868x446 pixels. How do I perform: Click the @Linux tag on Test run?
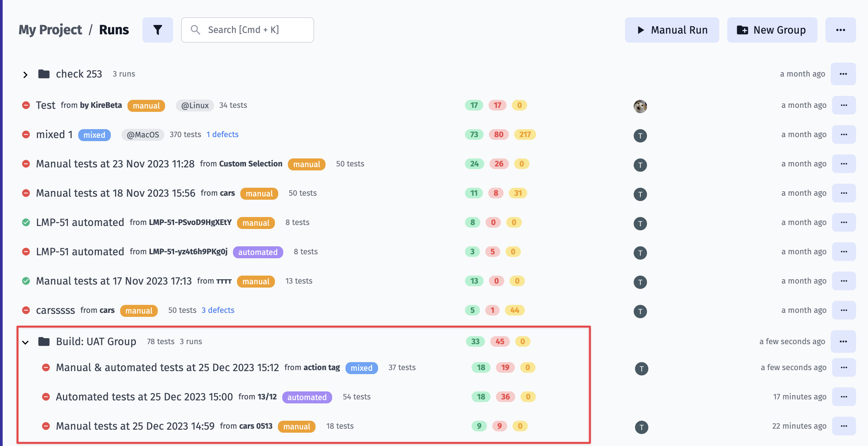pyautogui.click(x=195, y=106)
